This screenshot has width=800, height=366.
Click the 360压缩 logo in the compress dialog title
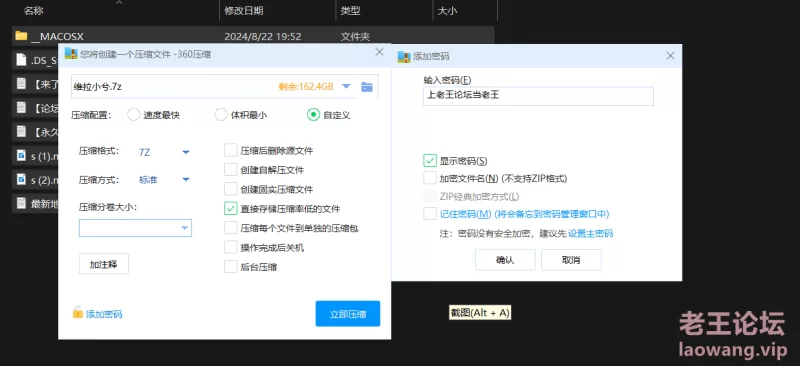(x=71, y=54)
